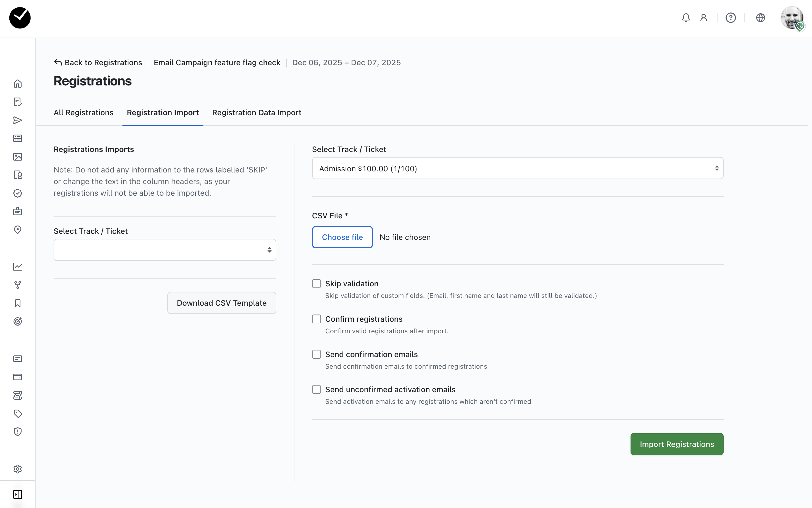
Task: Open the analytics line chart icon
Action: click(x=17, y=266)
